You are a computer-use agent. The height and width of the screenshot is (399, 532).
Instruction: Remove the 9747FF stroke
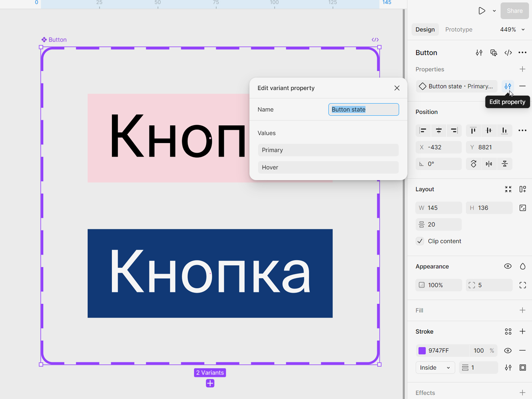click(x=522, y=351)
